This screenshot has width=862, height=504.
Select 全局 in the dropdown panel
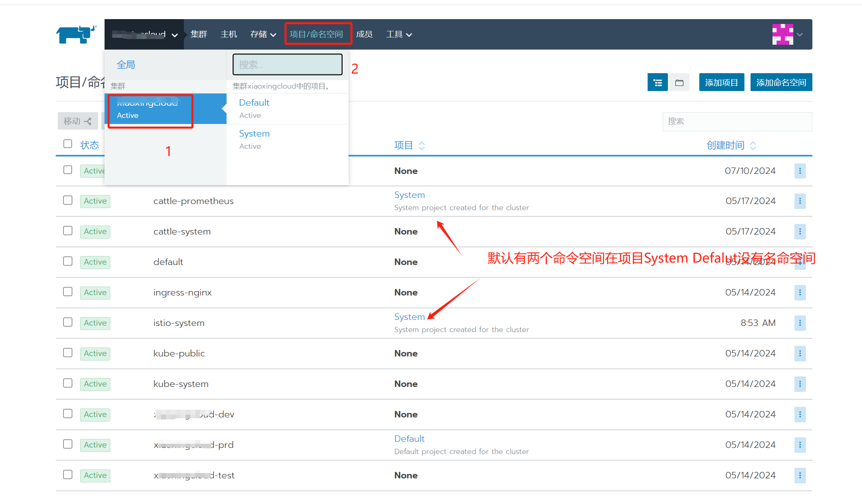click(x=126, y=65)
